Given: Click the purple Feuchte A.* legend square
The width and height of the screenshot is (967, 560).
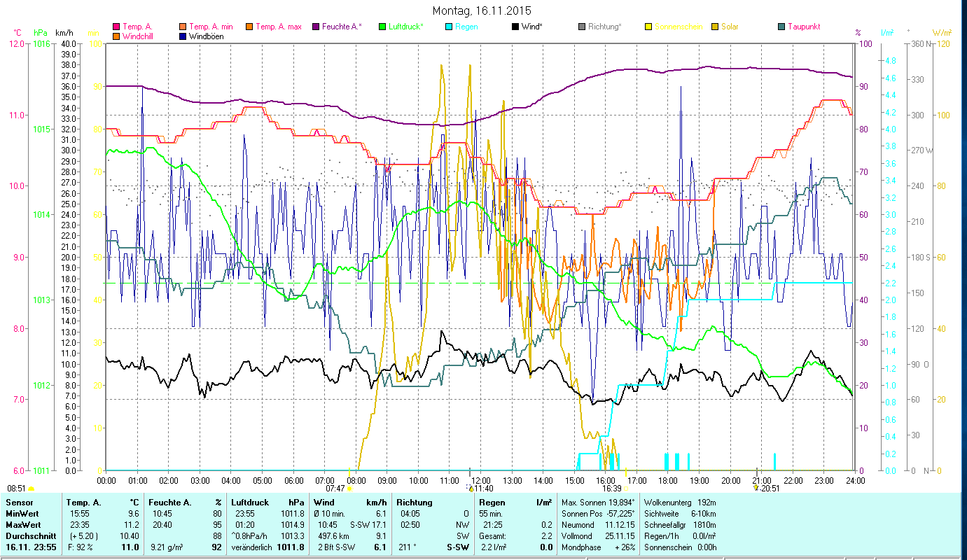Looking at the screenshot, I should click(316, 27).
